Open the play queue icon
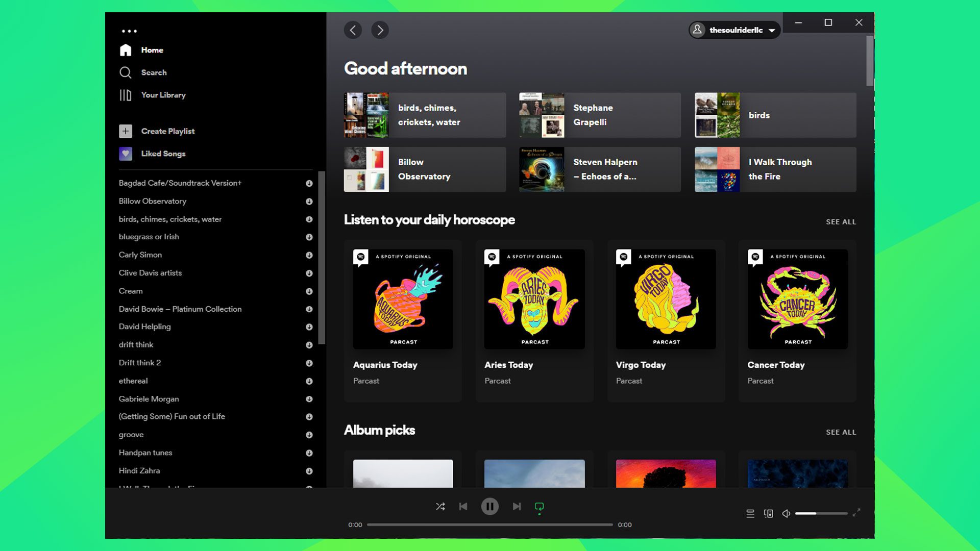 pos(750,513)
